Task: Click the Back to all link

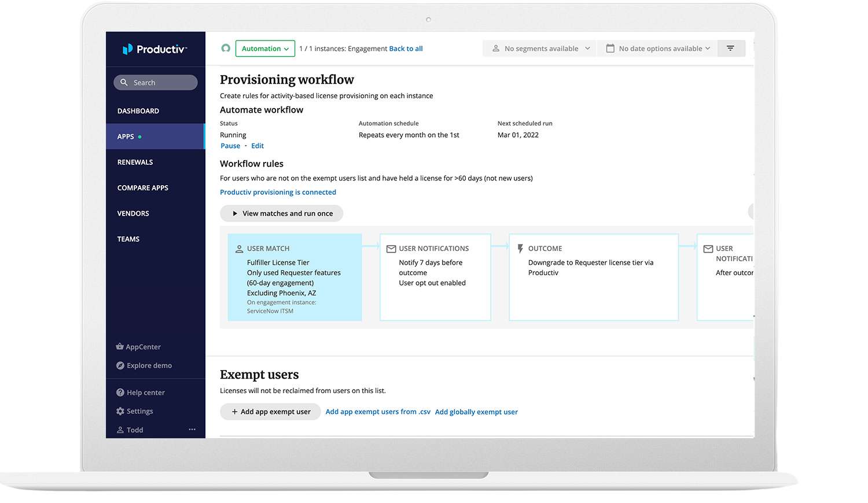Action: [x=406, y=49]
